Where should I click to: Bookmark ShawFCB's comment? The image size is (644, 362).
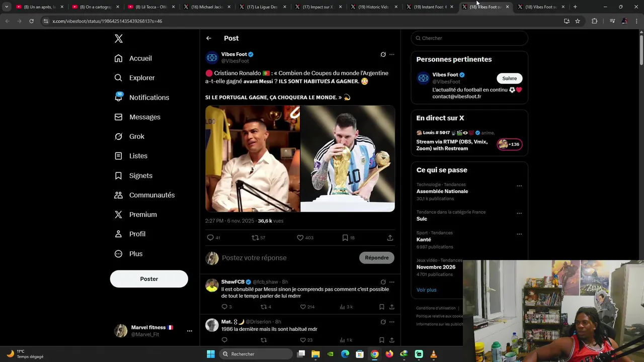382,307
